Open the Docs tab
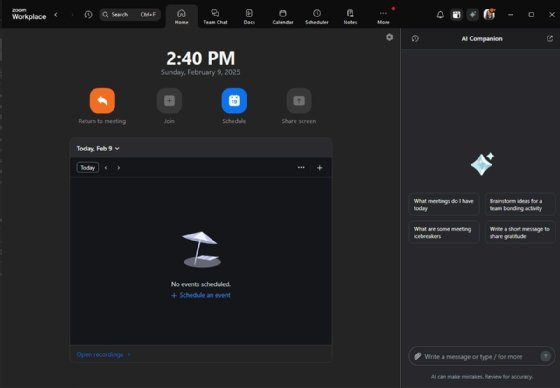This screenshot has height=388, width=560. (x=249, y=16)
